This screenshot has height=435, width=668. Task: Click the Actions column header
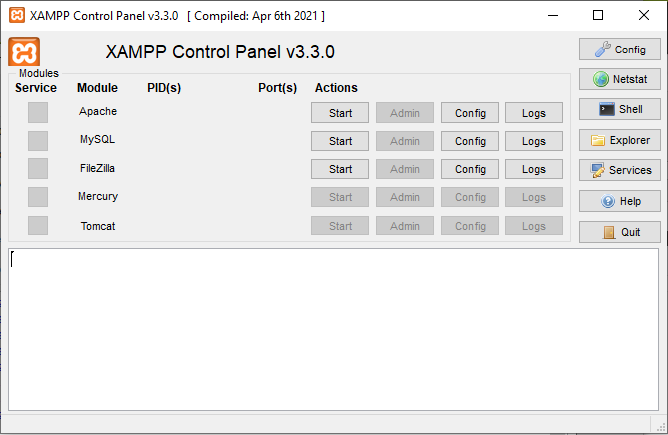(336, 88)
